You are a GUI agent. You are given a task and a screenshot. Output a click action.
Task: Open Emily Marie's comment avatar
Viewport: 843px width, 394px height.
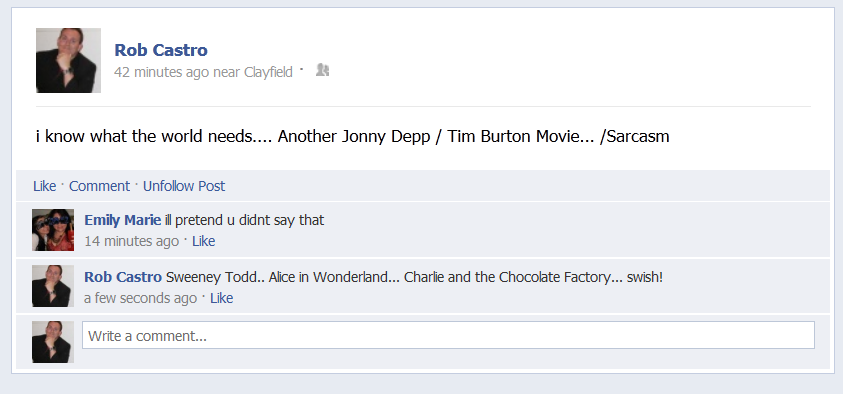tap(53, 230)
